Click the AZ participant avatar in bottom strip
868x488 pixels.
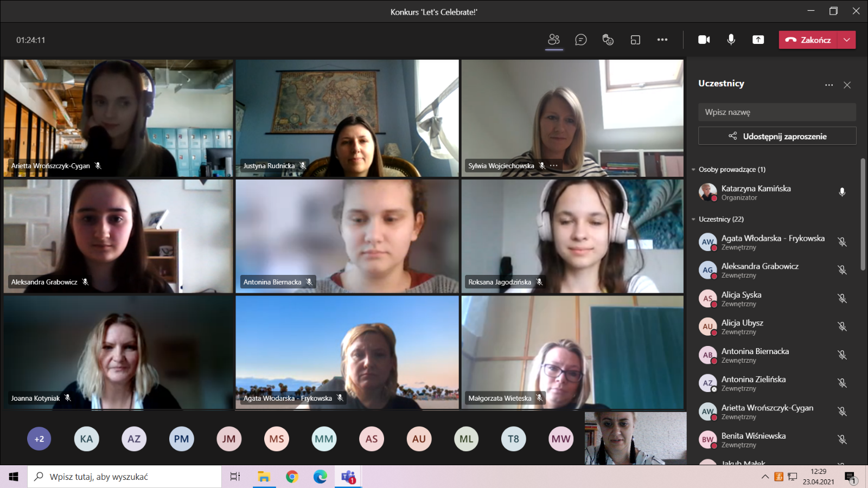click(134, 439)
